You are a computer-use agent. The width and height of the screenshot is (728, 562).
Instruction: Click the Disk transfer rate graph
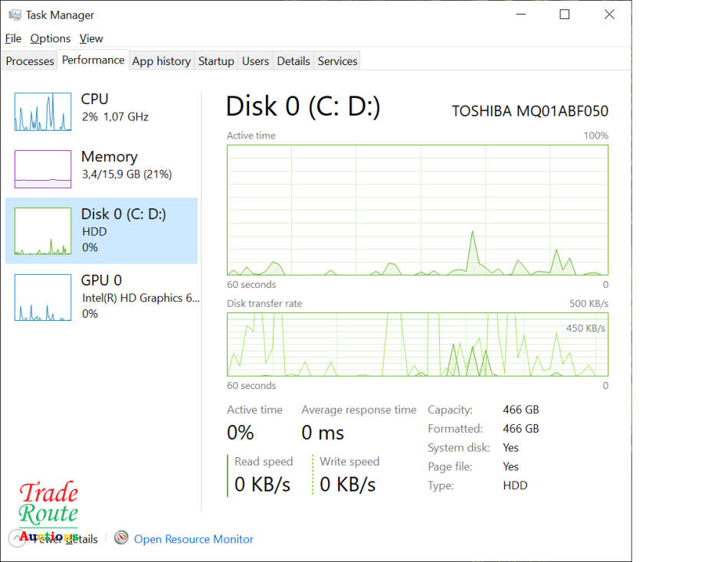417,345
